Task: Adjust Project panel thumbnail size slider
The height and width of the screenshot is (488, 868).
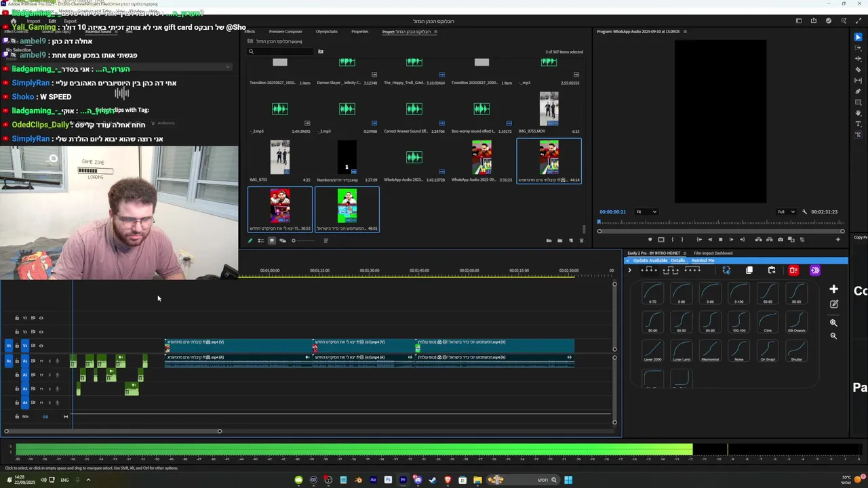Action: coord(304,241)
